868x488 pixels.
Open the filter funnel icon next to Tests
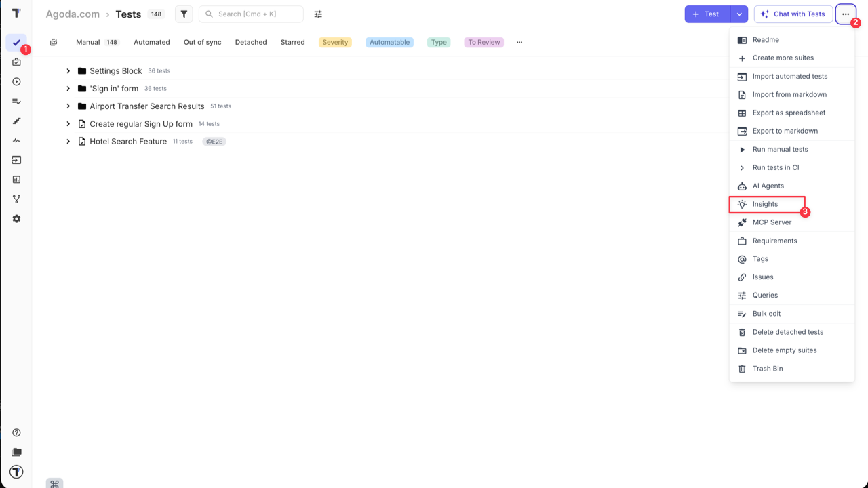183,14
